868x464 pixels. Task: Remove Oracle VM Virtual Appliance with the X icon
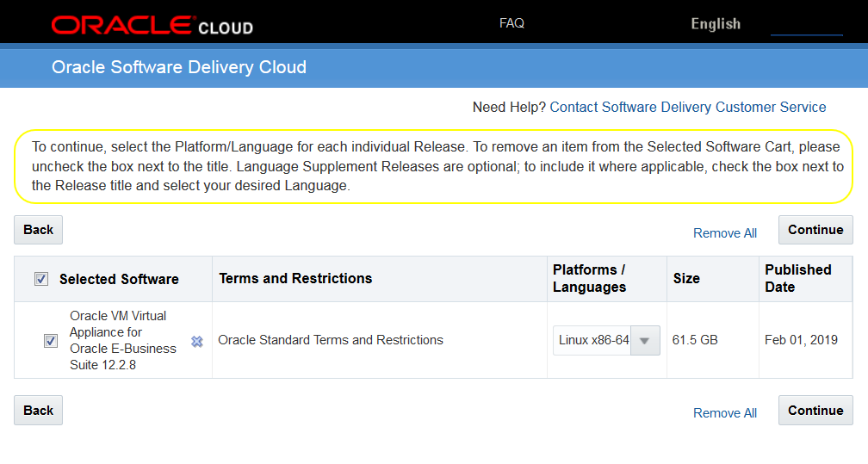[x=197, y=341]
